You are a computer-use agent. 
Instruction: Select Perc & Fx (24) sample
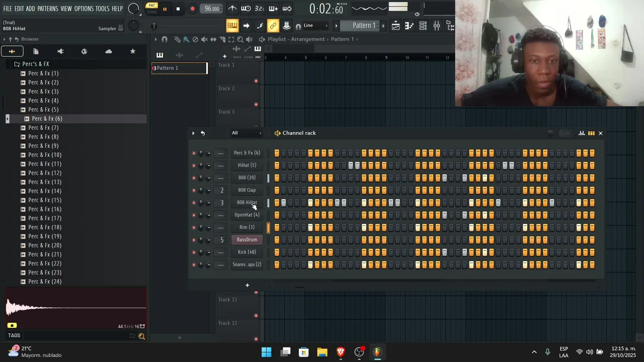(45, 282)
